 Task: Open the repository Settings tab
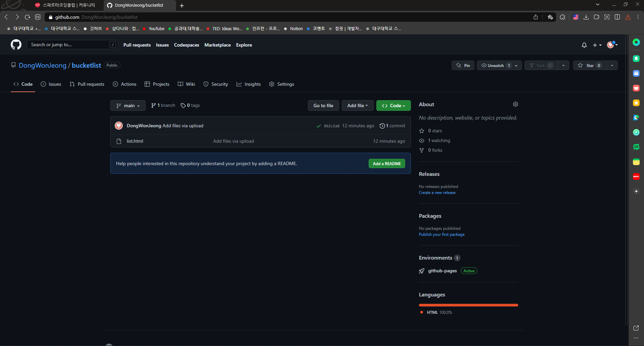point(282,84)
